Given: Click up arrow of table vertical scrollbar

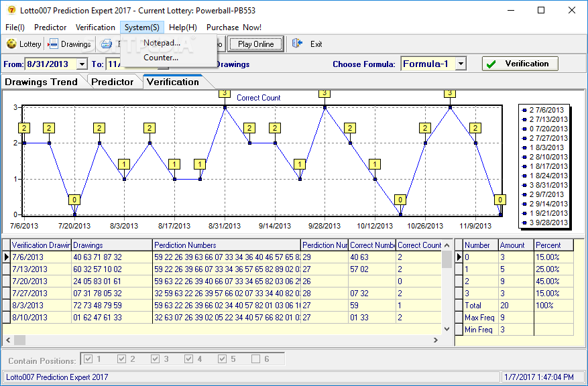Looking at the screenshot, I should point(447,245).
